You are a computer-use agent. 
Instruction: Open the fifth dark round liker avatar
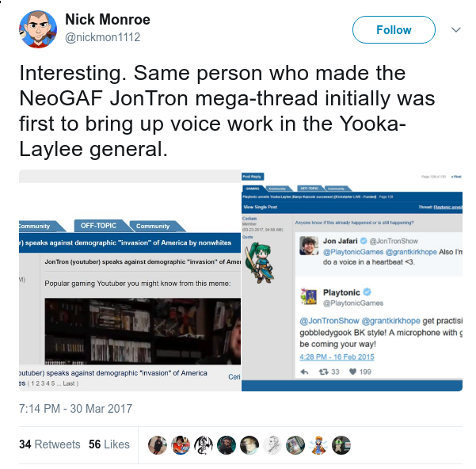249,445
